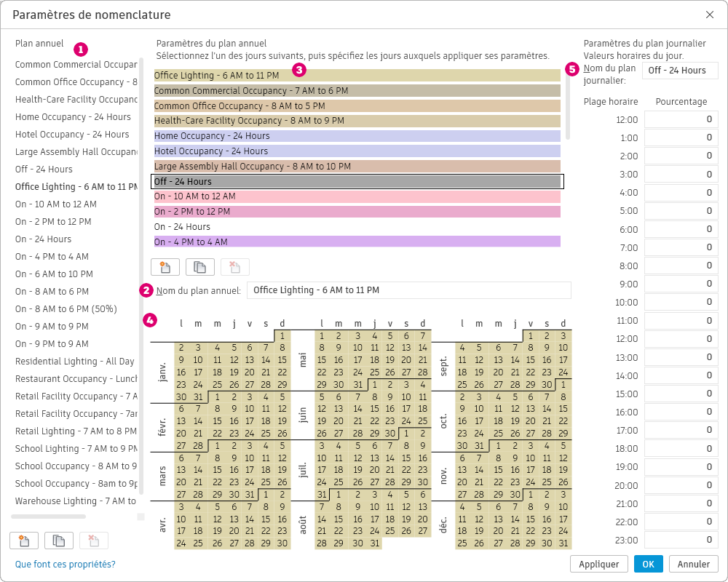Delete the selected daily plan icon
This screenshot has height=582, width=728.
click(235, 267)
